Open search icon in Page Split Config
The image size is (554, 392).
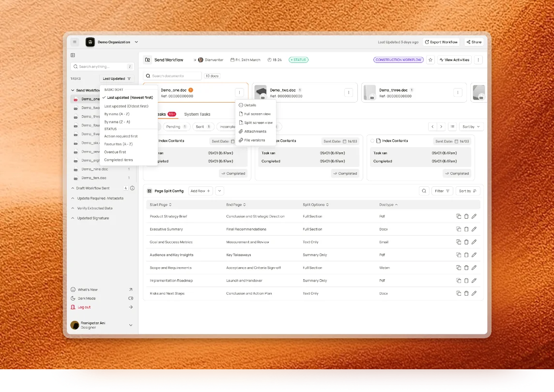point(424,191)
